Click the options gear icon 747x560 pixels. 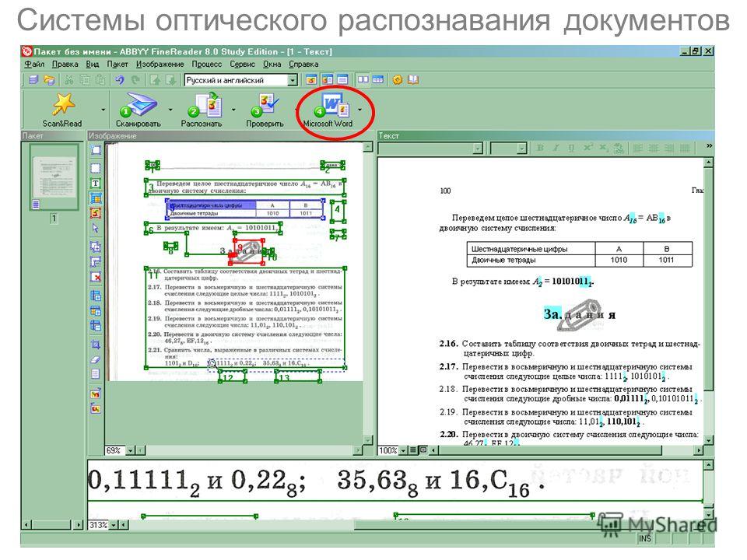click(x=398, y=80)
